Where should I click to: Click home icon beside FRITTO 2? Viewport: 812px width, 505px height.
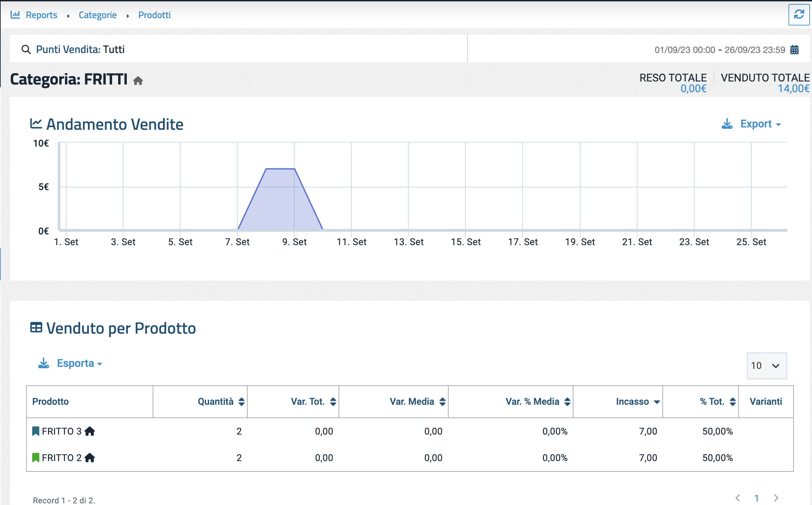click(90, 457)
